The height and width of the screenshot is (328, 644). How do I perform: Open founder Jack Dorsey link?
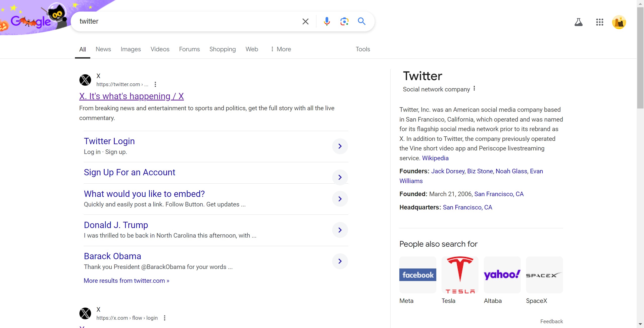[x=448, y=171]
